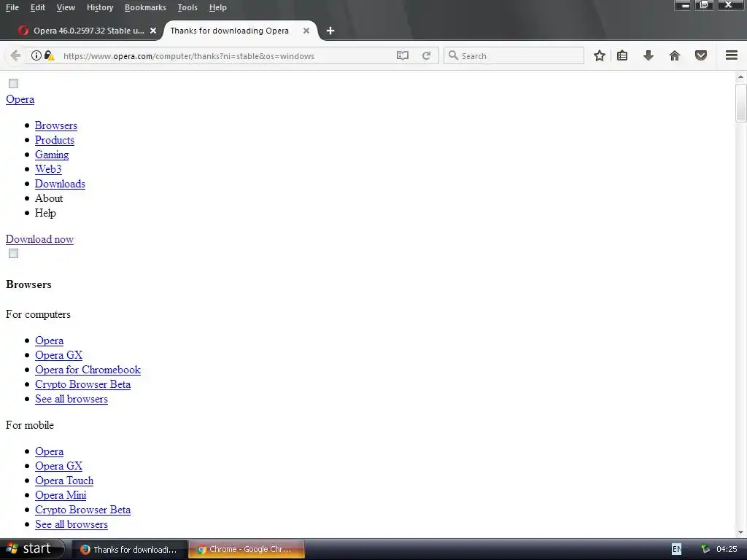Click the Download now link

[x=39, y=239]
